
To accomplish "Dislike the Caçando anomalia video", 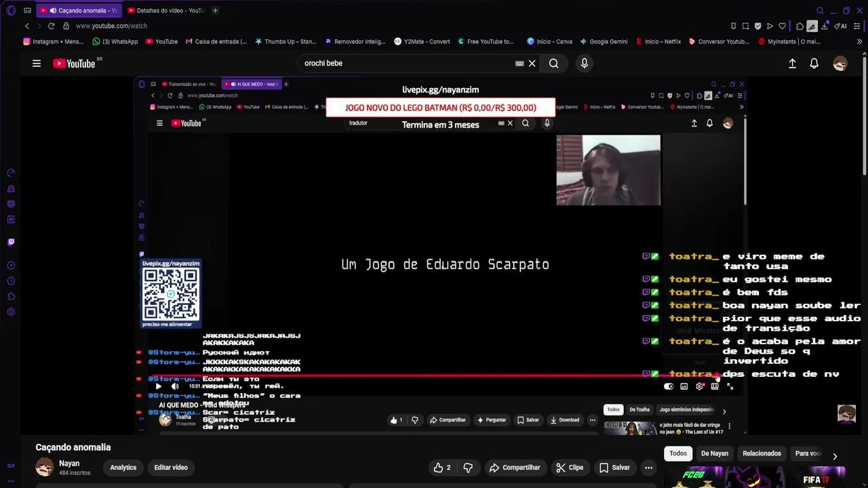I will tap(468, 468).
